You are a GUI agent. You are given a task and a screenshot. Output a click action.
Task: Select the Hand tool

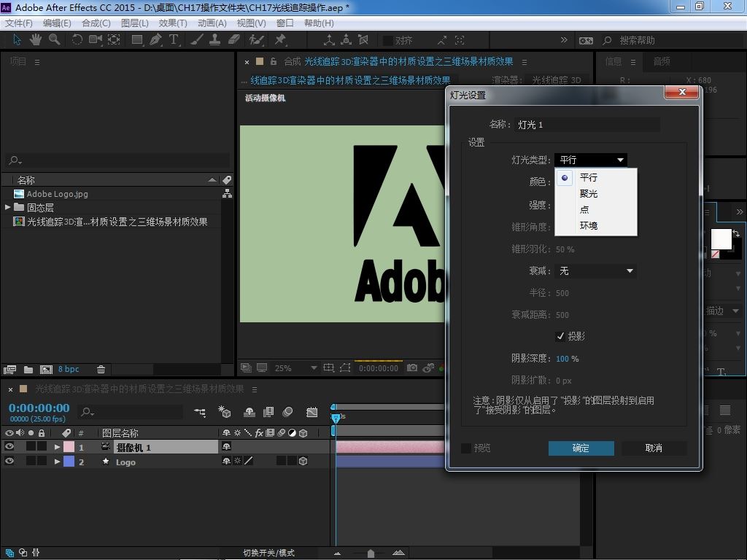[x=35, y=40]
